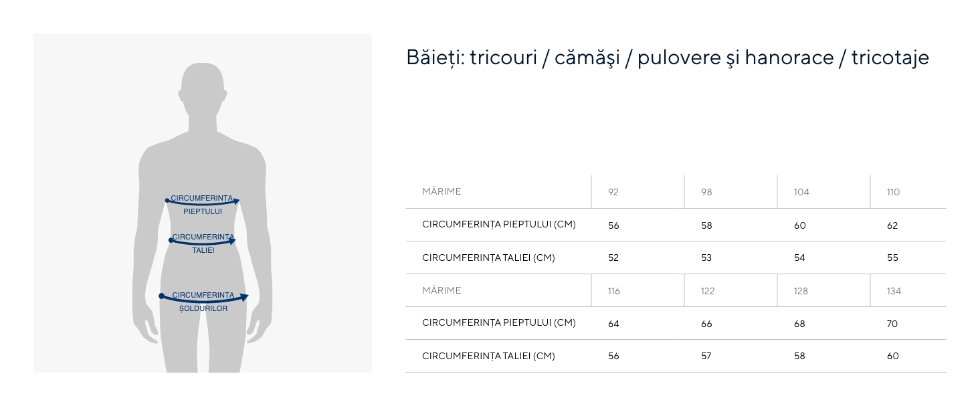Pick size 122 header cell
Screen dimensions: 980x406
tap(708, 292)
